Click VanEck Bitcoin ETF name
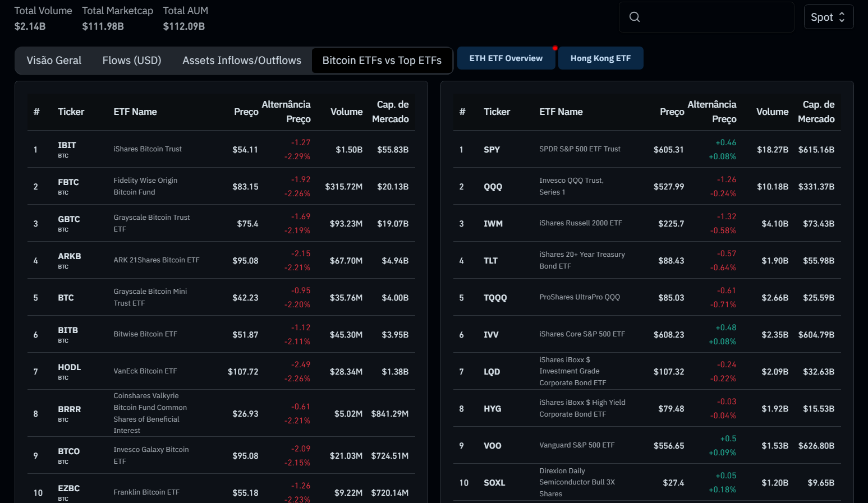 (x=145, y=371)
